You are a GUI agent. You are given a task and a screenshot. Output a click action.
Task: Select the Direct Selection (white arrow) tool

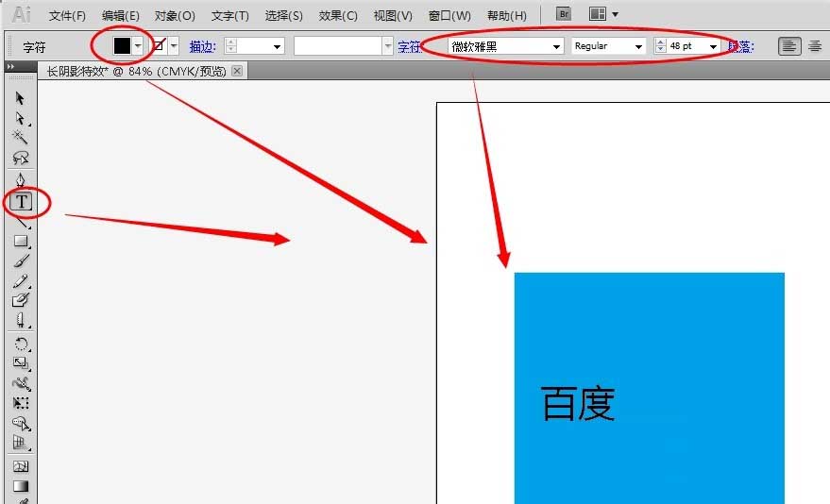click(20, 119)
